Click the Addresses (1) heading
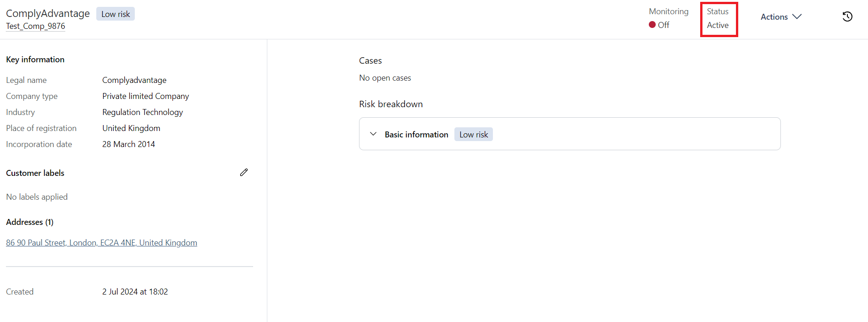 (x=30, y=222)
